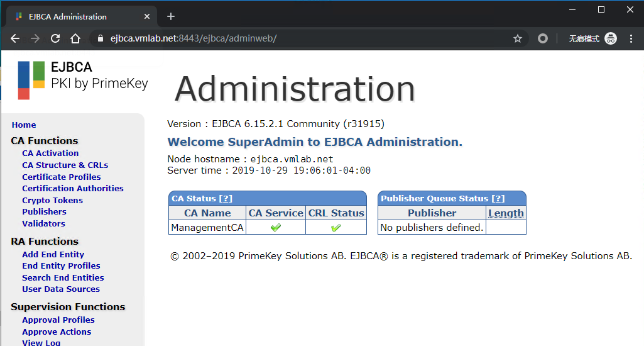Image resolution: width=644 pixels, height=346 pixels.
Task: Open Certification Authorities link
Action: pos(73,189)
